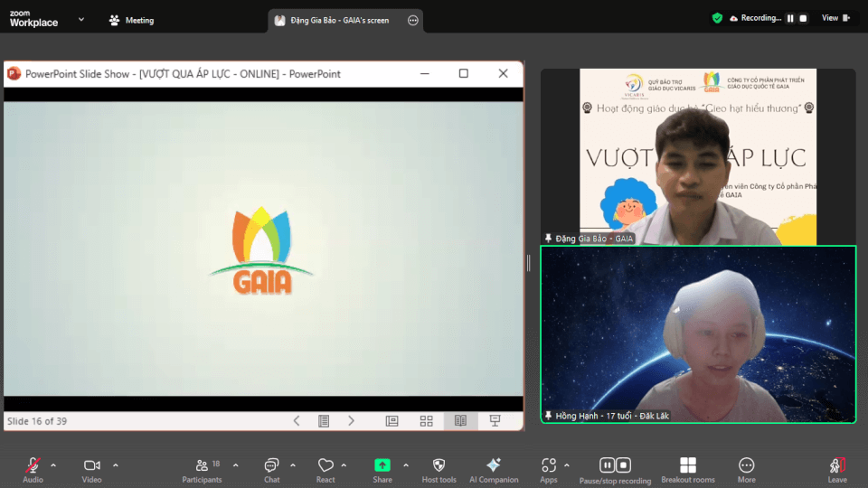868x488 pixels.
Task: Switch to Slide Sorter view icon
Action: [426, 421]
